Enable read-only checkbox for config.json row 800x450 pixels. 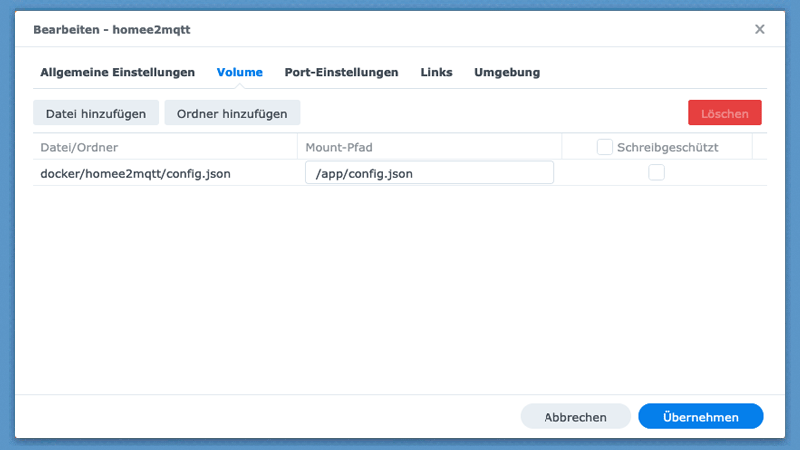point(656,172)
